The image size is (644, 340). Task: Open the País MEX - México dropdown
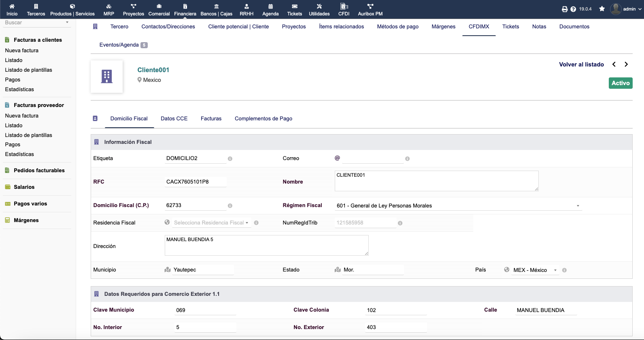click(x=535, y=270)
